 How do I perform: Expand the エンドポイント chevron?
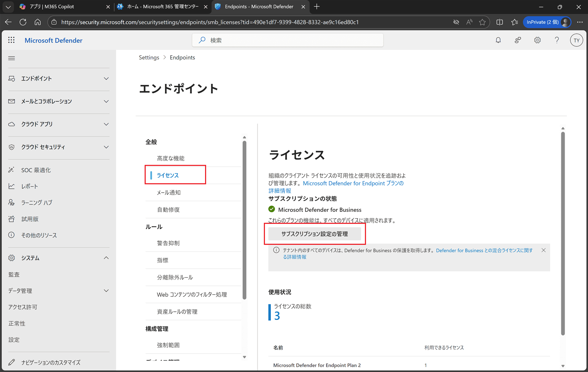coord(106,78)
